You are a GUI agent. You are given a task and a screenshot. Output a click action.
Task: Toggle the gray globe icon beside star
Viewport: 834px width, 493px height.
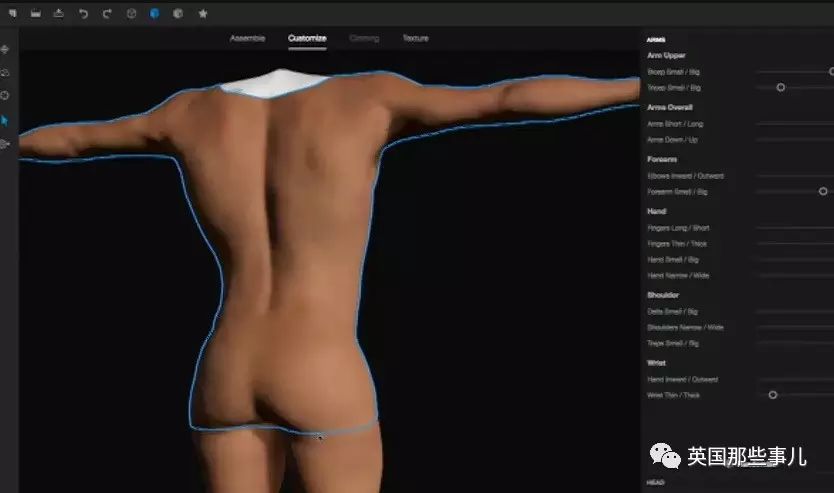pyautogui.click(x=178, y=14)
